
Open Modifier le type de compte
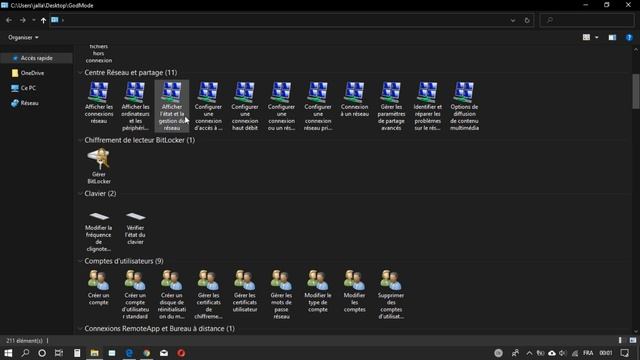pos(318,291)
